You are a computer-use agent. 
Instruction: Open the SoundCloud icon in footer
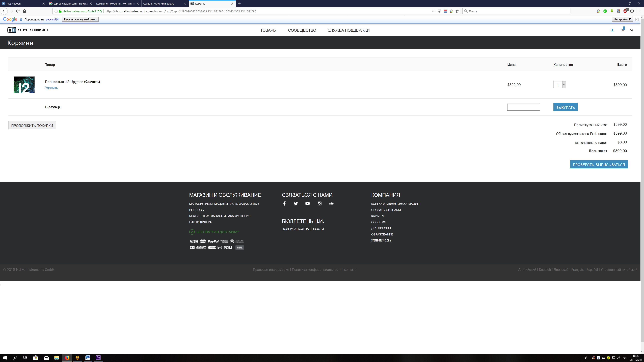coord(331,203)
